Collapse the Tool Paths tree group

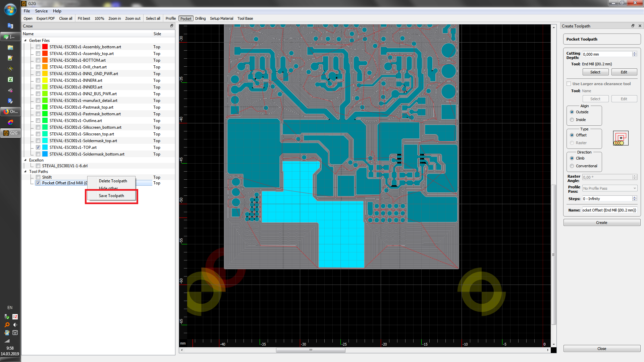[x=25, y=172]
